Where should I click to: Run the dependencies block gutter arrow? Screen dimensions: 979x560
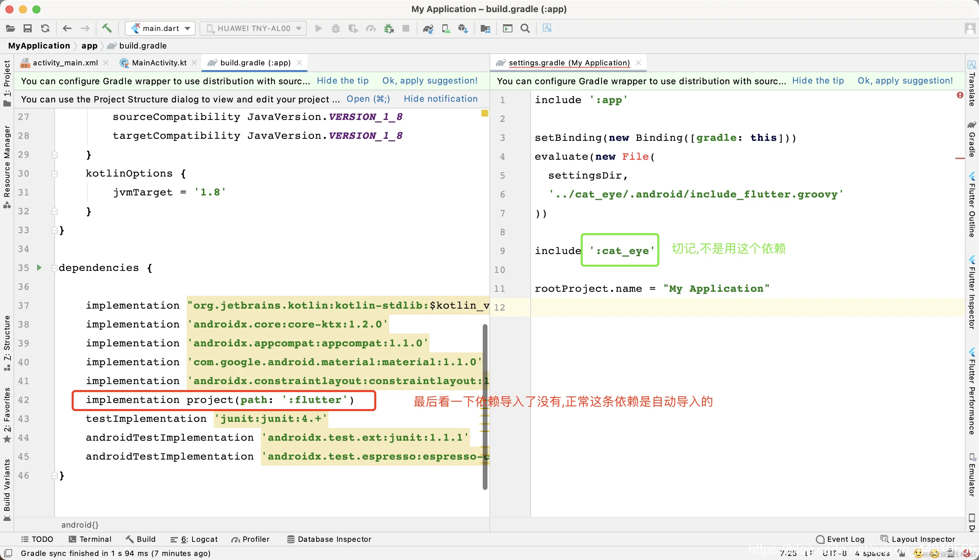[x=39, y=267]
